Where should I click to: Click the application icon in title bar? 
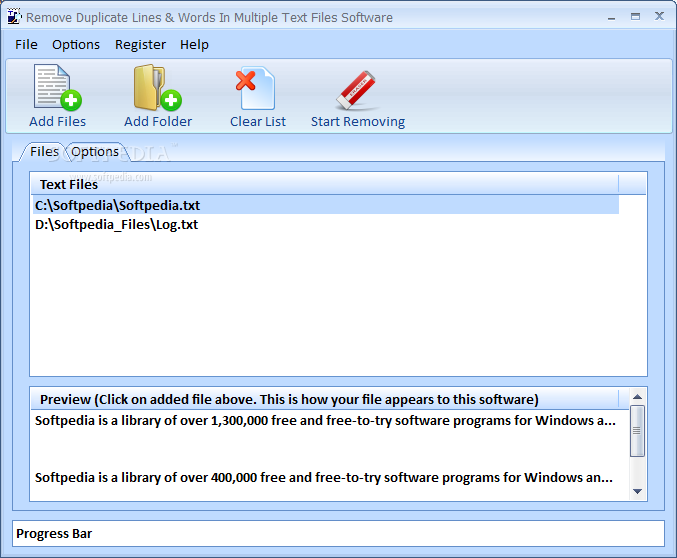coord(14,17)
